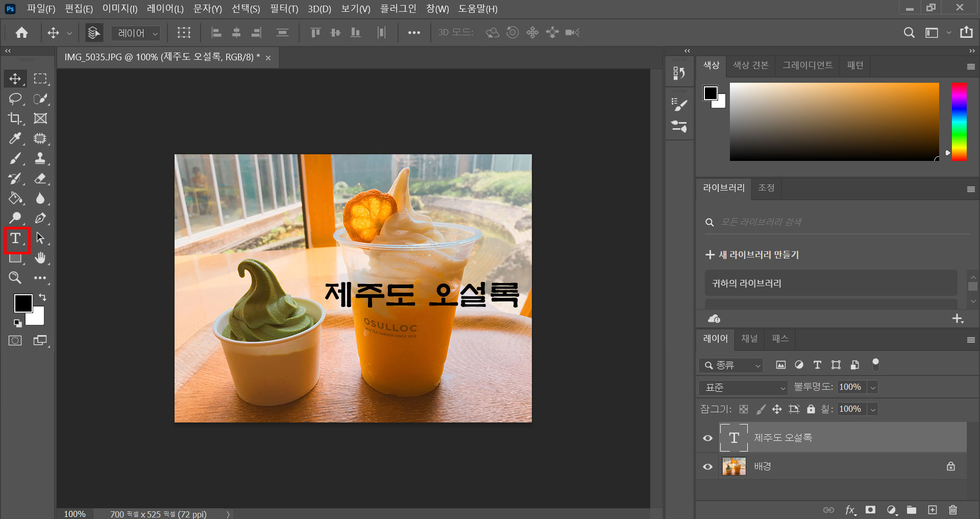
Task: Open the Share image button
Action: pos(966,33)
